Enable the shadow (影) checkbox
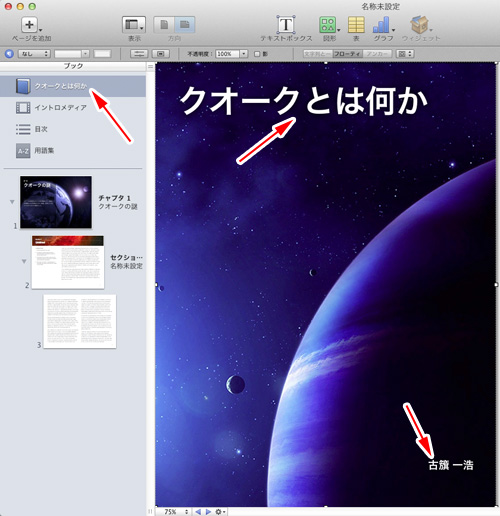This screenshot has height=516, width=500. (x=257, y=54)
